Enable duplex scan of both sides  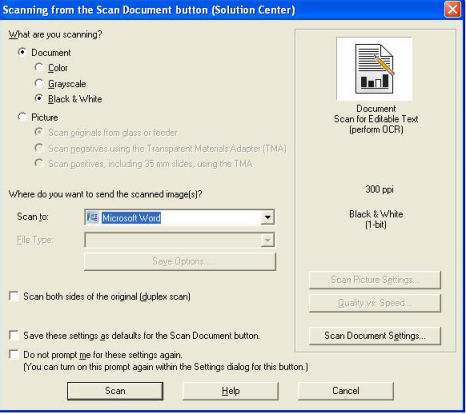[x=14, y=296]
